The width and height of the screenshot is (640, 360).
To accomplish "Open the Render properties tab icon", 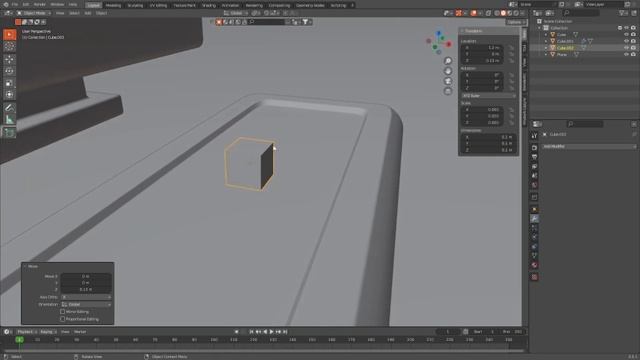I will (534, 147).
